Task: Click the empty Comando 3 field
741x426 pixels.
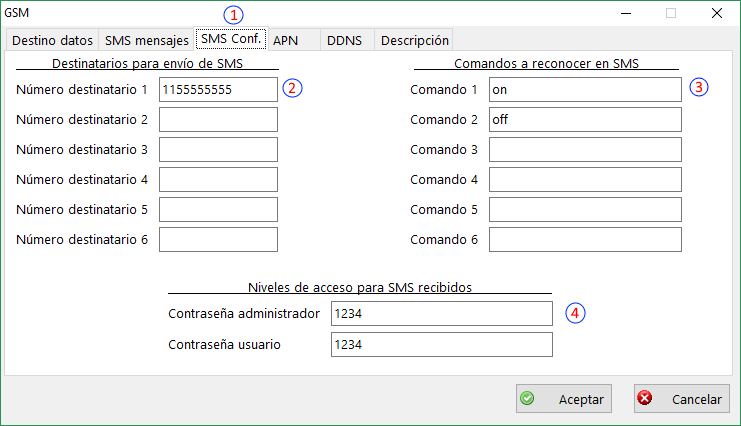Action: coord(584,150)
